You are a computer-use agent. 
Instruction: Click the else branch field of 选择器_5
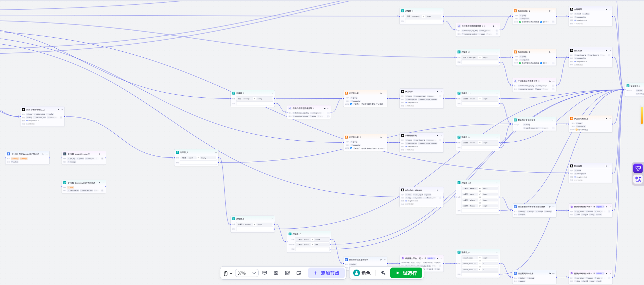(255, 229)
